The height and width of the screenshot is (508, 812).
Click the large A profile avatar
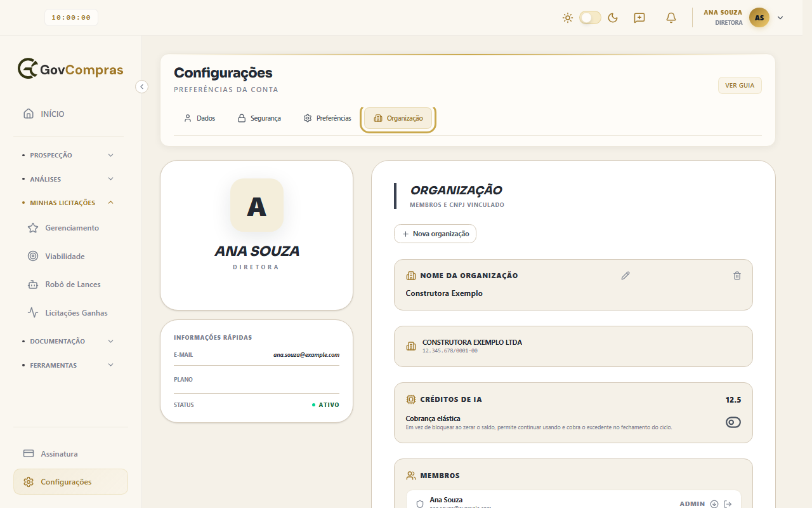257,205
